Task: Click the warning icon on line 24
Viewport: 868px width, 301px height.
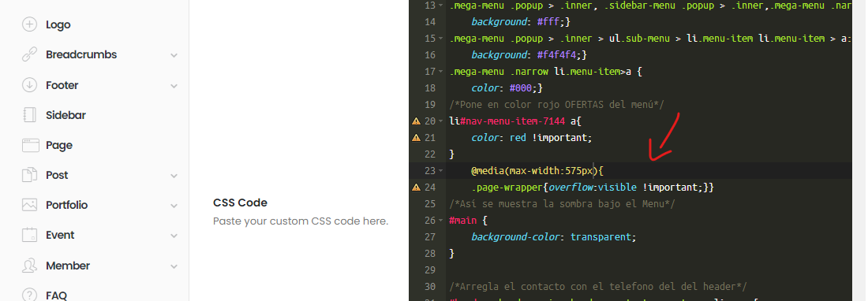Action: tap(417, 188)
